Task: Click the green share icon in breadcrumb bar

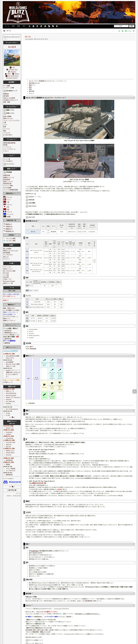Action: tap(119, 31)
